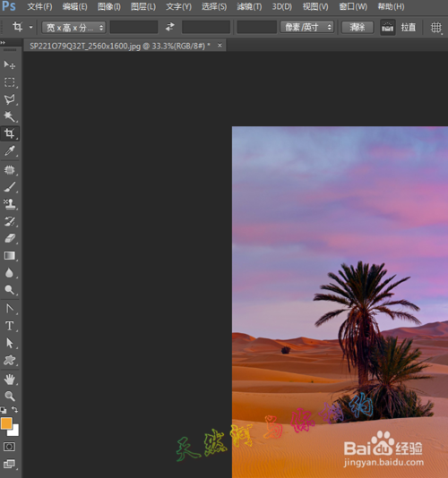Toggle Quick Mask mode
Screen dimensions: 448x478
point(9,447)
